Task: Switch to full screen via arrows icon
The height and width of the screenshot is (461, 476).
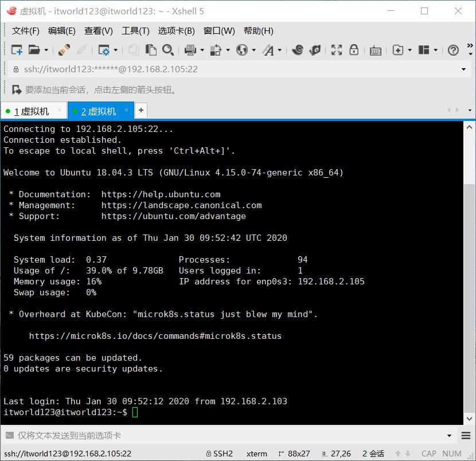Action: tap(336, 50)
